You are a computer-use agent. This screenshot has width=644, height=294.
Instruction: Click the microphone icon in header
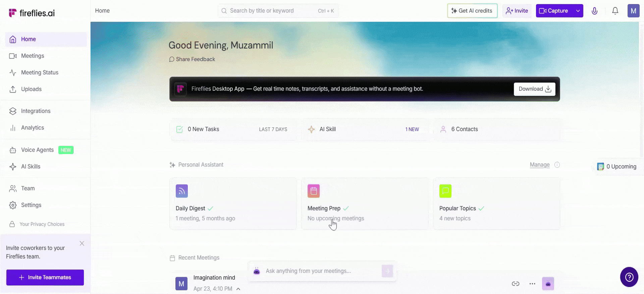[595, 11]
